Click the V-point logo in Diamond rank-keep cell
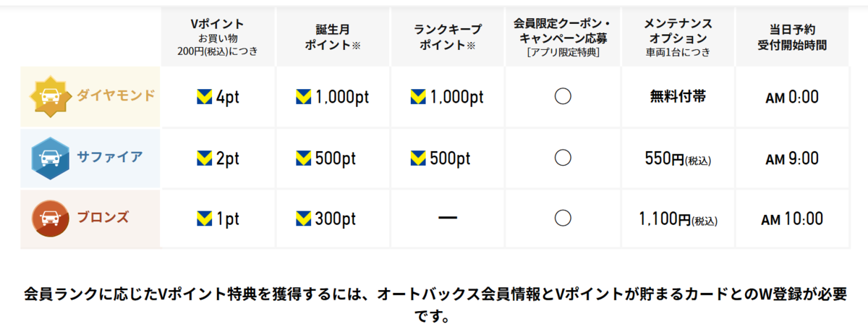Image resolution: width=868 pixels, height=335 pixels. 418,97
